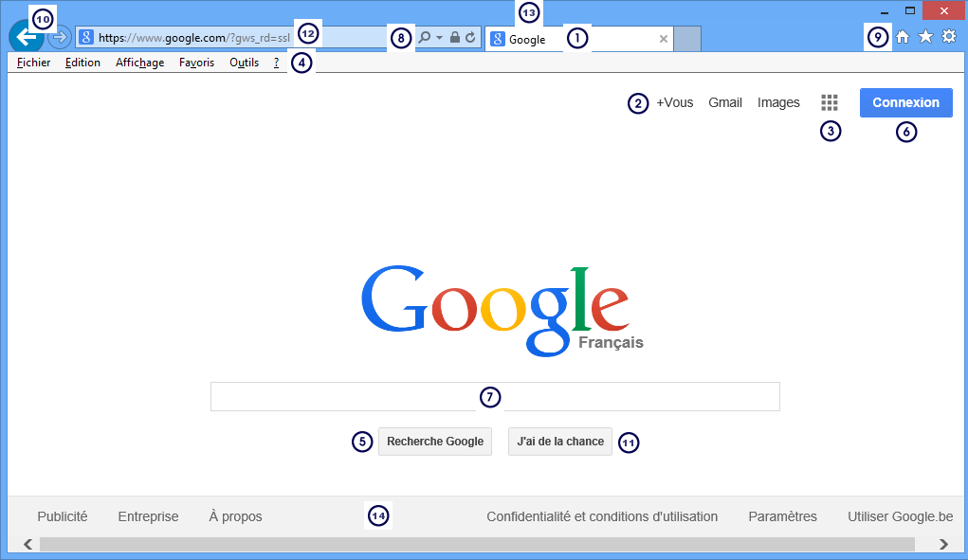Image resolution: width=968 pixels, height=560 pixels.
Task: Go back with the blue Back arrow
Action: coord(26,38)
